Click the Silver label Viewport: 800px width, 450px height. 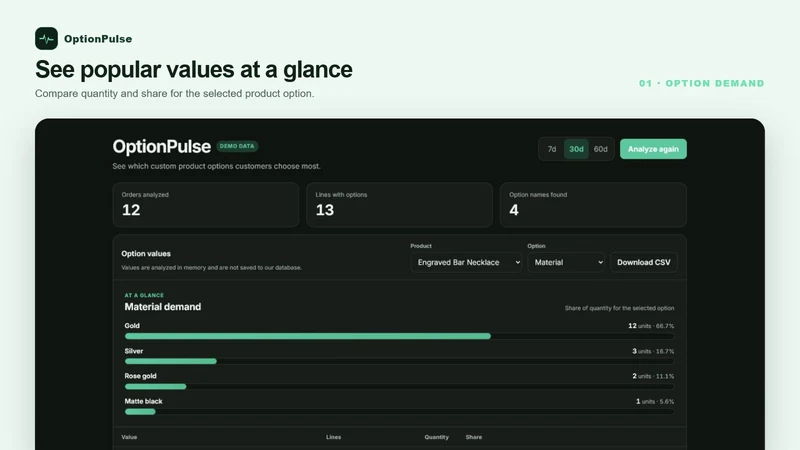point(134,351)
